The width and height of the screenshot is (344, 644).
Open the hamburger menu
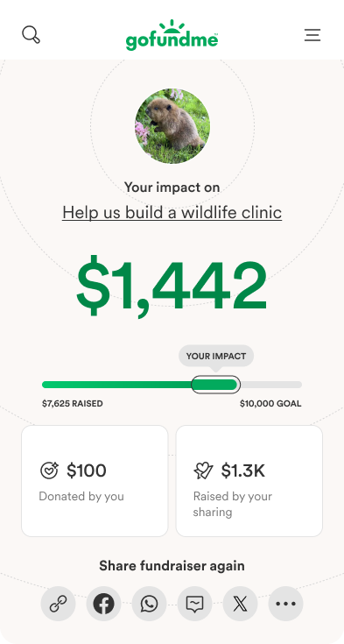click(x=312, y=35)
